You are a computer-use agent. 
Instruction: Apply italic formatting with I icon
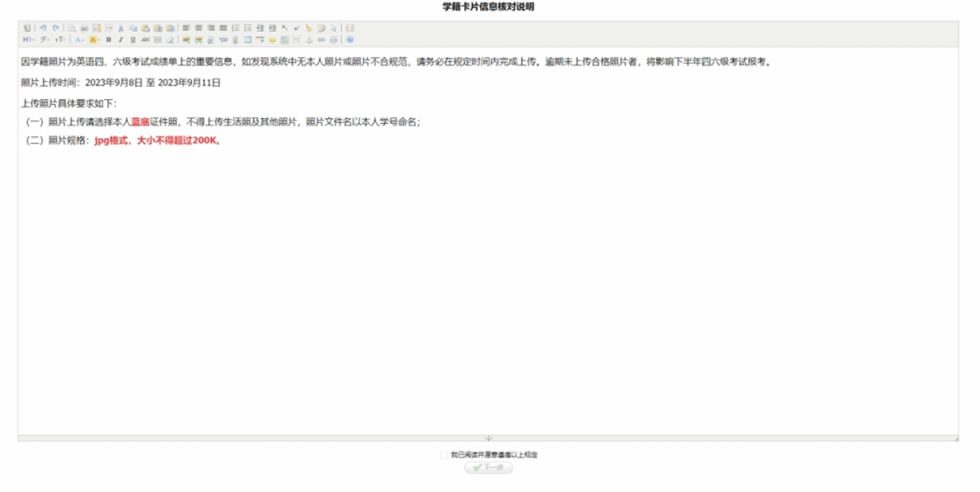(121, 40)
